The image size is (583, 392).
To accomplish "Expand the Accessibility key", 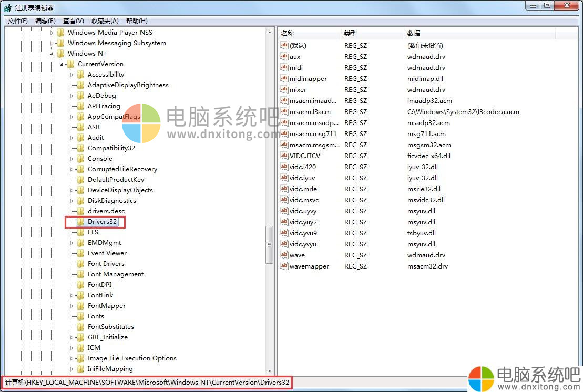I will (73, 75).
